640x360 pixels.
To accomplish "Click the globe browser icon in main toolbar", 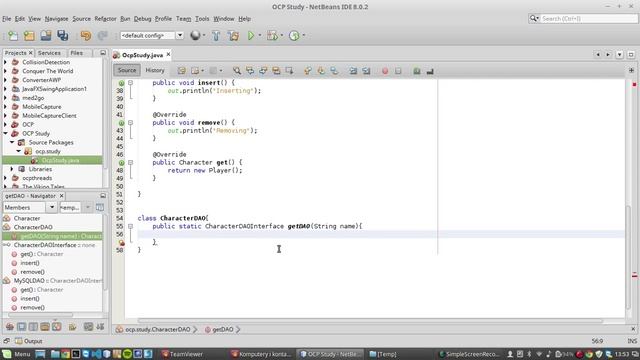I will point(195,36).
